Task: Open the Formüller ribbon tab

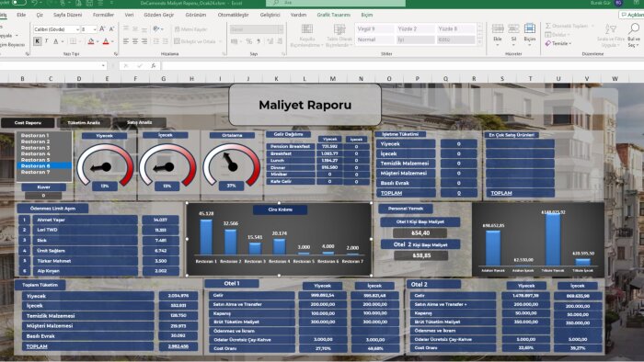Action: click(103, 15)
